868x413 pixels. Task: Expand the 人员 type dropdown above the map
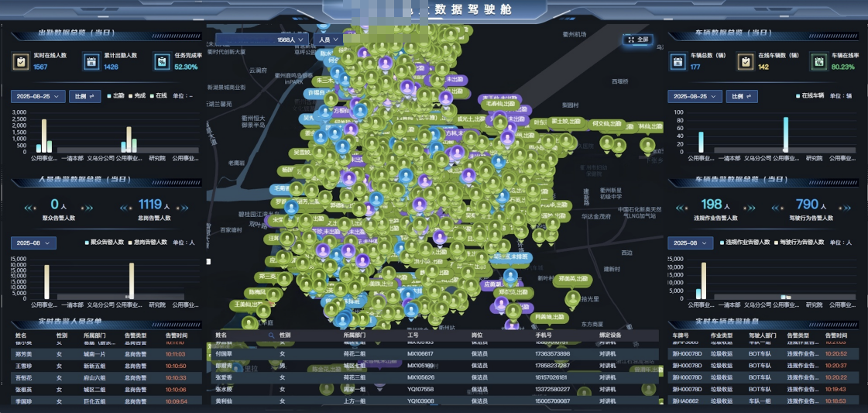(x=328, y=40)
